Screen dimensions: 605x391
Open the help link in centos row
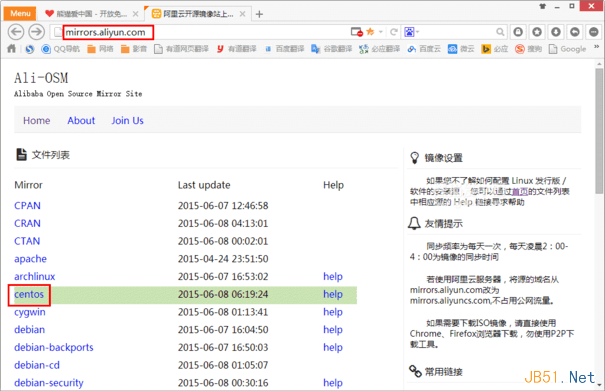click(333, 294)
